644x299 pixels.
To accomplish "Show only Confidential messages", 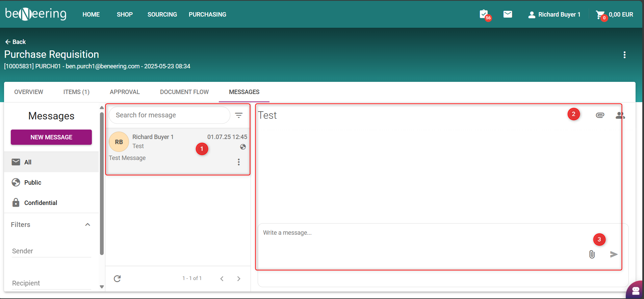I will [41, 203].
